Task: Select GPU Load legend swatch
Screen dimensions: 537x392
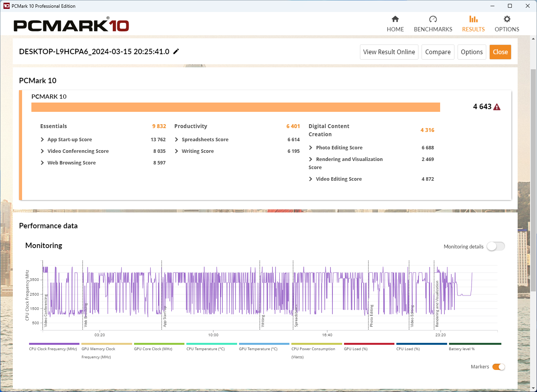Action: pos(369,344)
